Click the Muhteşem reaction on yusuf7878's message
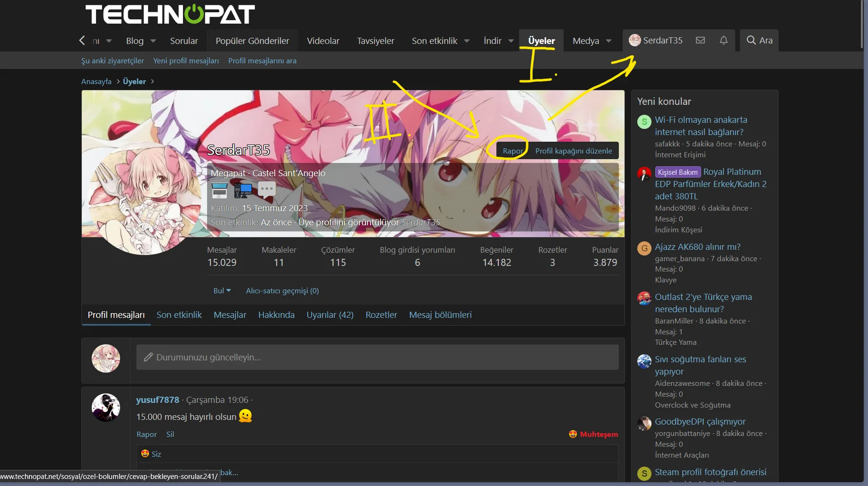This screenshot has height=486, width=868. [x=593, y=435]
